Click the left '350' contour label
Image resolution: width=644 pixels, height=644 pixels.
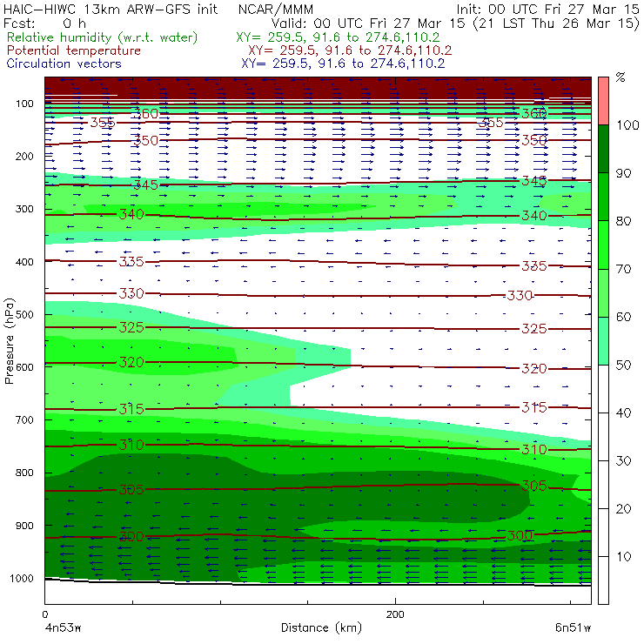point(146,141)
